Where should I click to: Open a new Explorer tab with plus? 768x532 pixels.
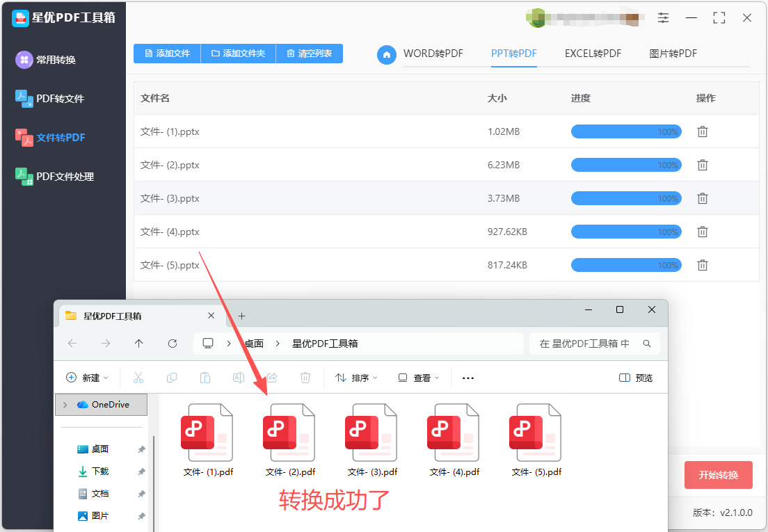coord(241,316)
